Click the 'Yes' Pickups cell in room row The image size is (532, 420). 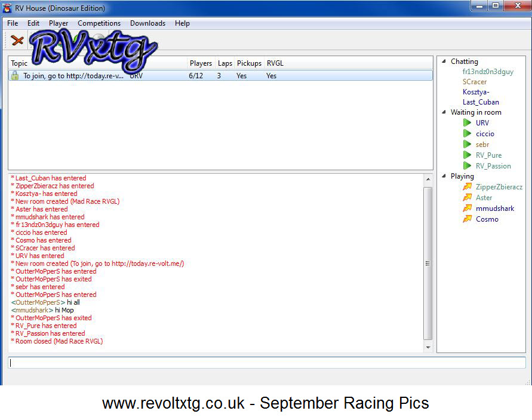[x=242, y=76]
